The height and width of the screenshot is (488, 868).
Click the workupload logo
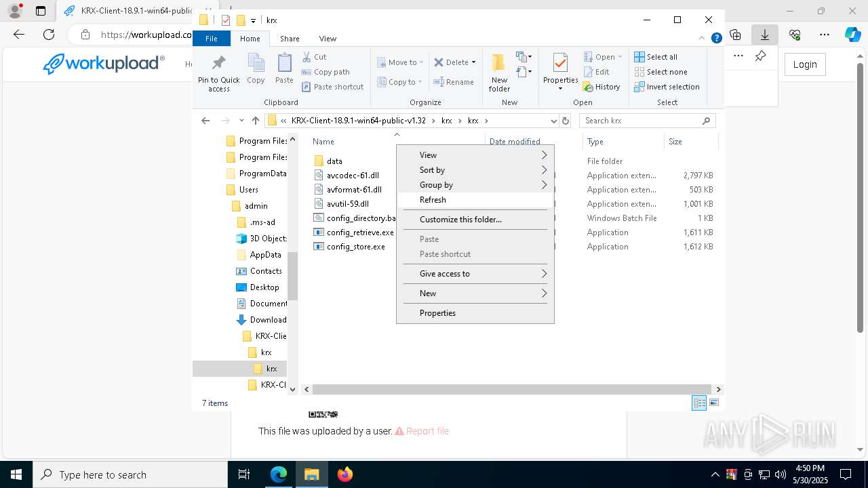(x=104, y=64)
